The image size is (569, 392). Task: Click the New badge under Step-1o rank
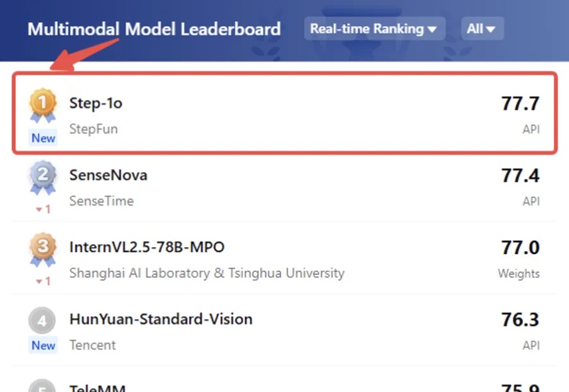point(43,138)
